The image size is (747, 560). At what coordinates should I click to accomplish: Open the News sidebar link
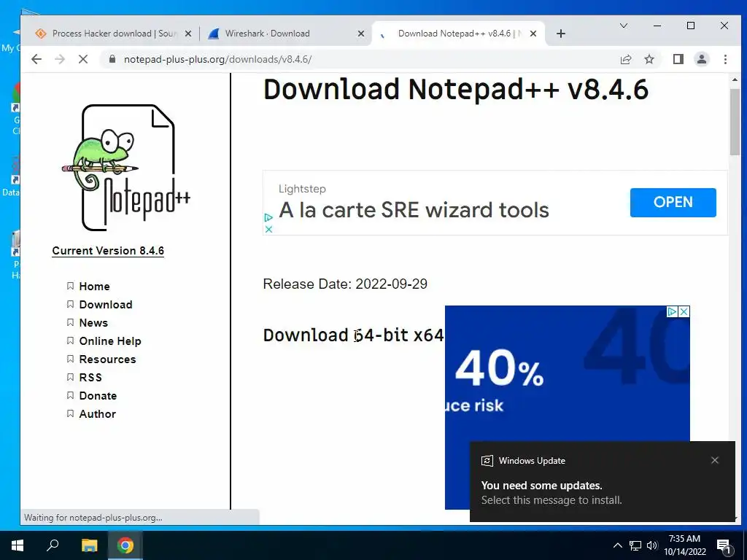93,323
